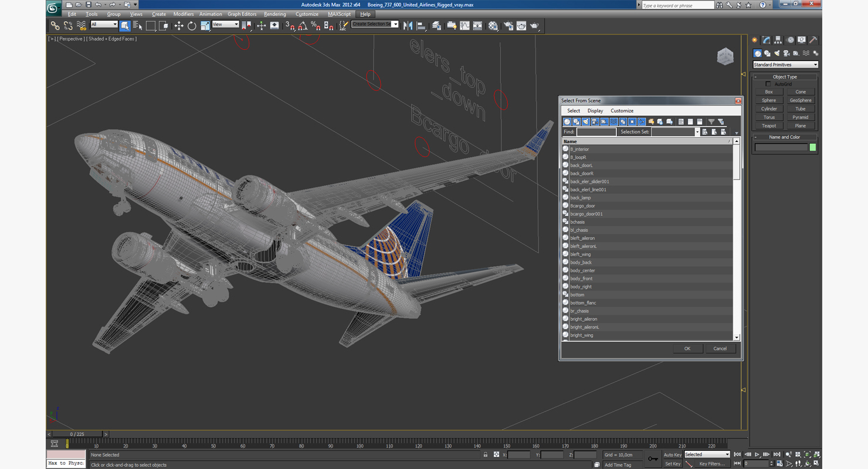Click the time slider 0 / 225 handle
This screenshot has height=469, width=868.
(77, 434)
